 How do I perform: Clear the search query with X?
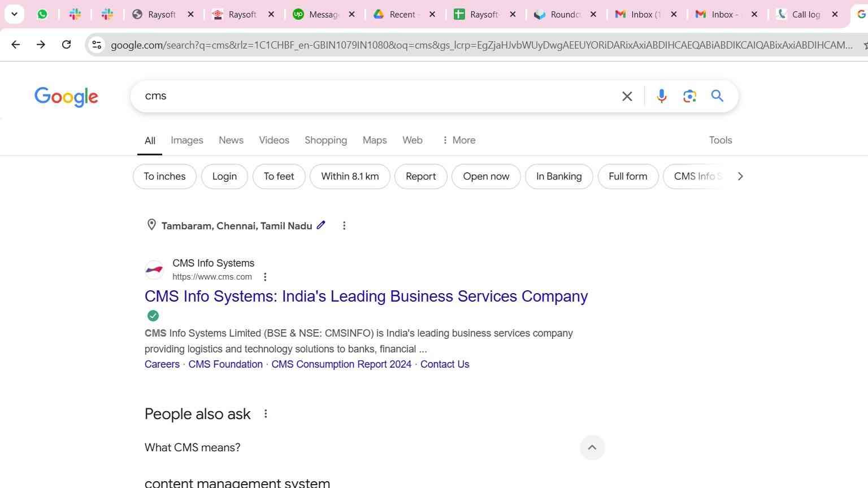(x=627, y=97)
